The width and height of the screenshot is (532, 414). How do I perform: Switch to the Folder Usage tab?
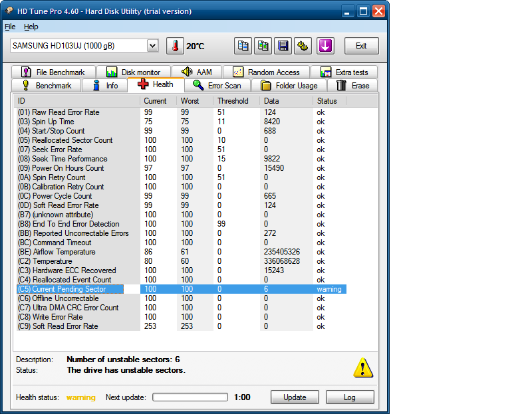pos(289,86)
